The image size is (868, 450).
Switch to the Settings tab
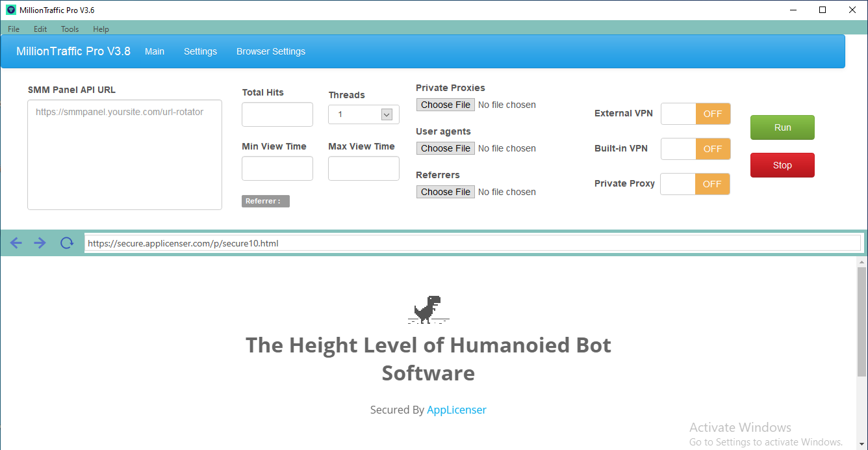pos(200,51)
